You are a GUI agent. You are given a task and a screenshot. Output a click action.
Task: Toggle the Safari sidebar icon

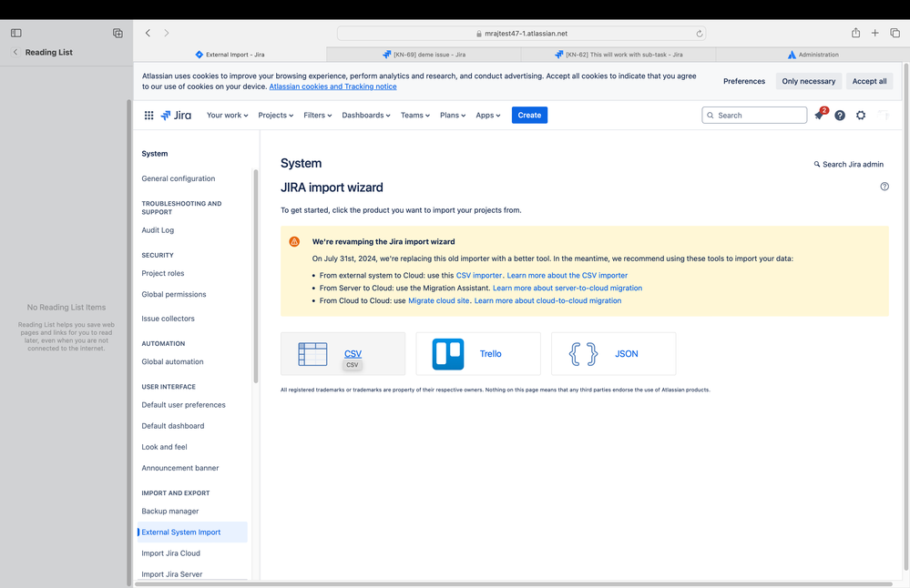click(x=16, y=33)
